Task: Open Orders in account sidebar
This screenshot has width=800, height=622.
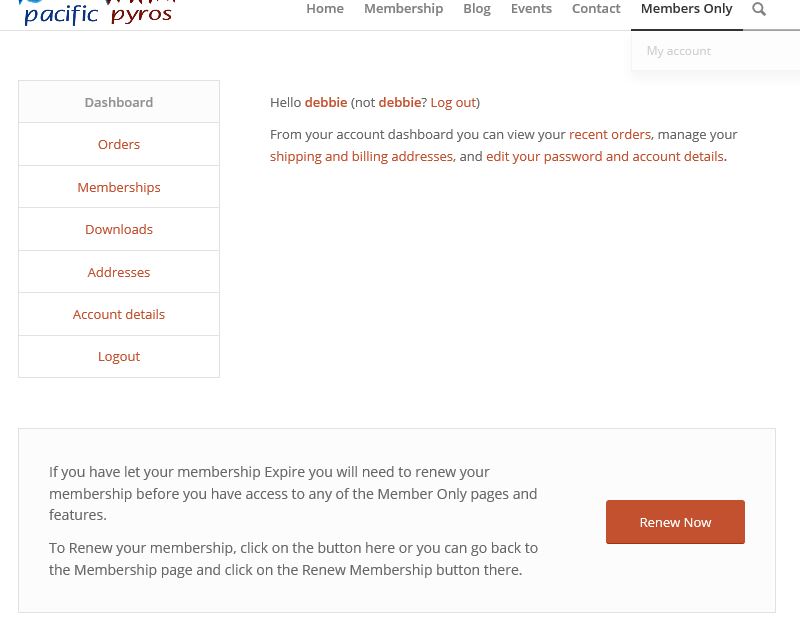Action: (x=119, y=144)
